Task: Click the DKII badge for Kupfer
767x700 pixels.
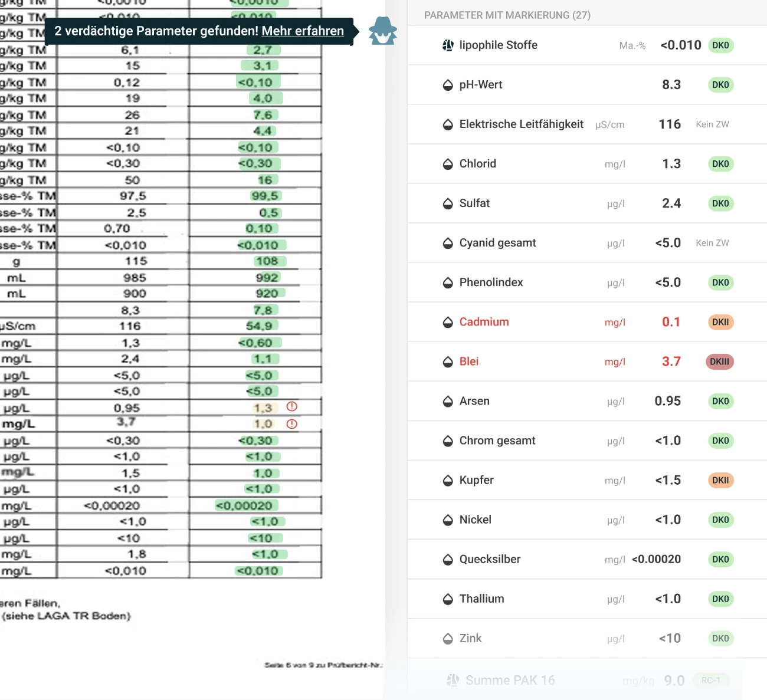Action: click(720, 480)
